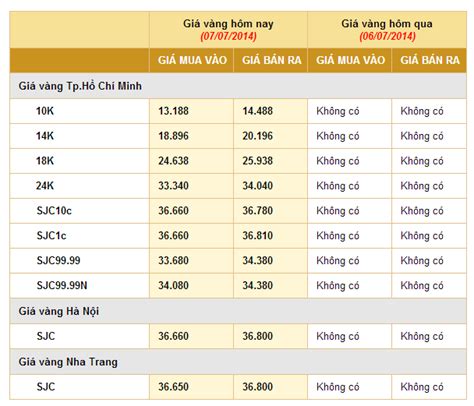Click yesterday's 'GIÁ MUA VÀO' column header
The height and width of the screenshot is (406, 474).
point(350,60)
